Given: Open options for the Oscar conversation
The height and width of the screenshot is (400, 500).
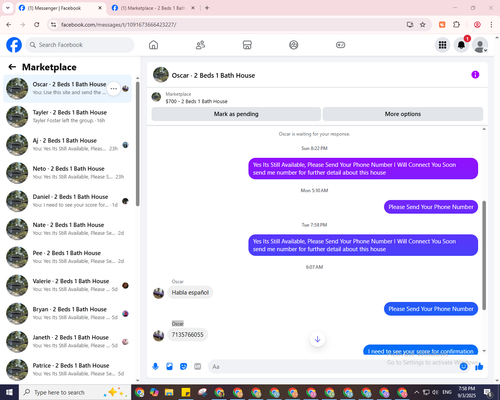Looking at the screenshot, I should tap(114, 89).
